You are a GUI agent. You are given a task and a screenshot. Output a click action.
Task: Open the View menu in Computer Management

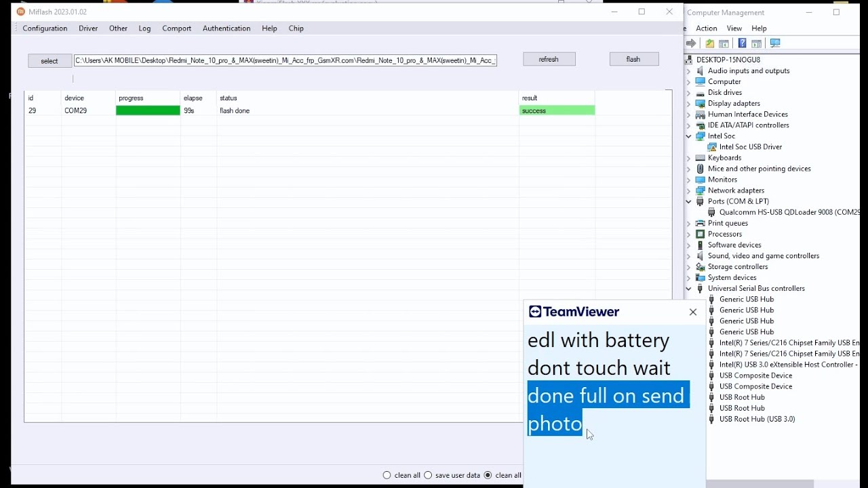point(734,28)
